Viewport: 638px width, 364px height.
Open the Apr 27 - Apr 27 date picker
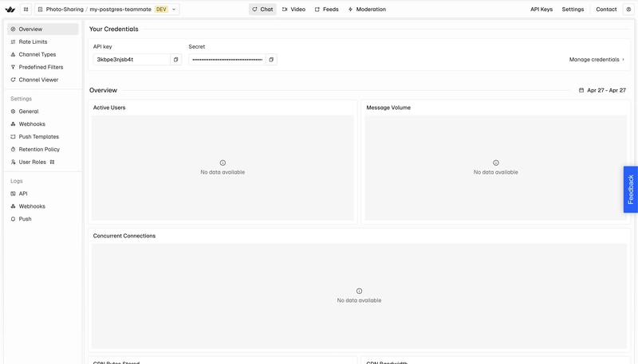tap(602, 90)
